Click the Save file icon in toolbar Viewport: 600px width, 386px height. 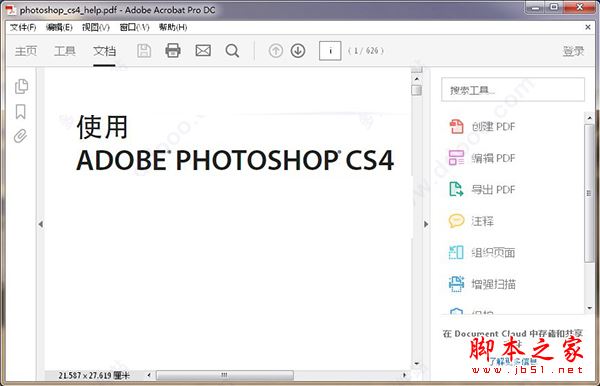point(144,50)
